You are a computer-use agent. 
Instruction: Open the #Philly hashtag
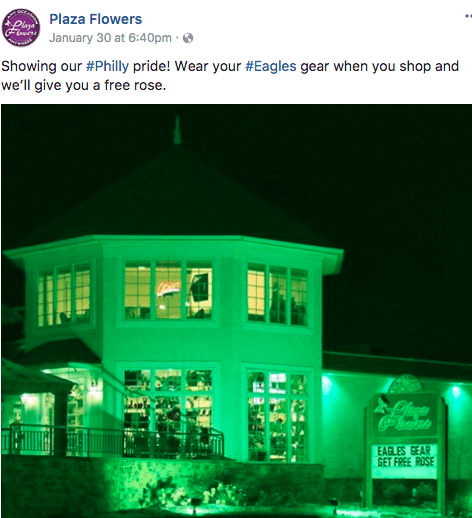click(x=107, y=66)
